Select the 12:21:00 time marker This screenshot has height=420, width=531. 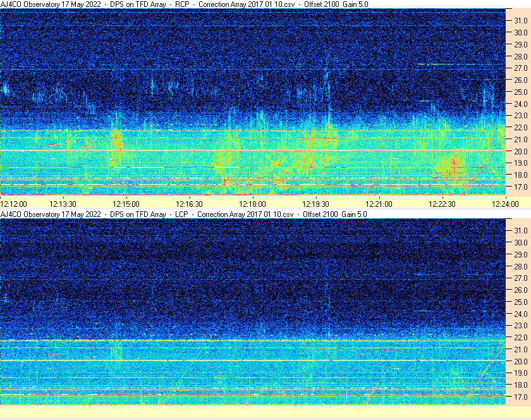coord(379,204)
